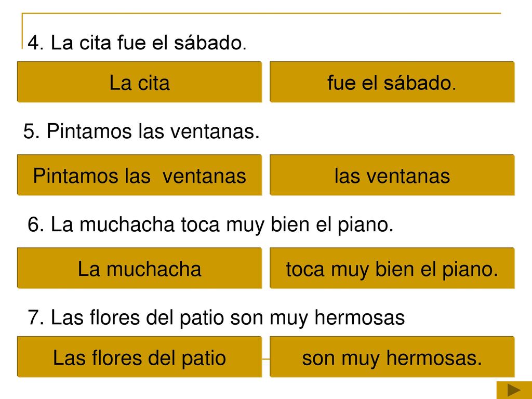This screenshot has width=532, height=399.
Task: Choose the 'La muchacha' box
Action: coord(139,268)
